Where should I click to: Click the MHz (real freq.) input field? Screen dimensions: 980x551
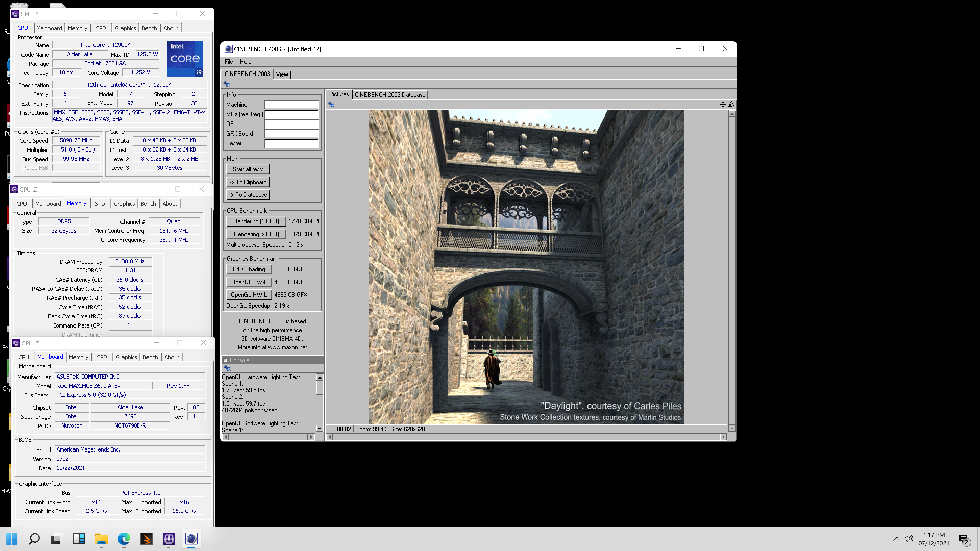291,114
